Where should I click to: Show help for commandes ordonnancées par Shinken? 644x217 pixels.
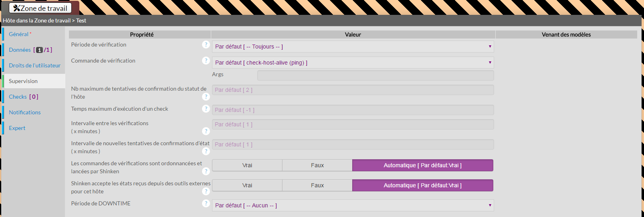pos(206,171)
